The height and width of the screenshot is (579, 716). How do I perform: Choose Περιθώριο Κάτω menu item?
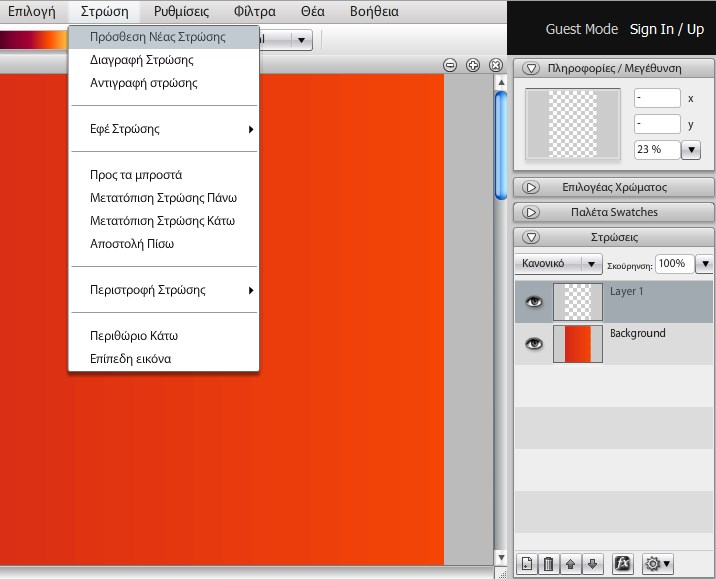pos(164,336)
